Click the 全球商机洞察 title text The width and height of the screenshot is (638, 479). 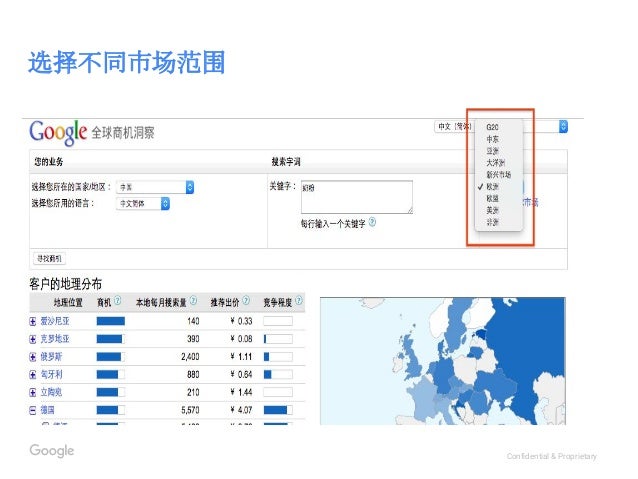123,133
